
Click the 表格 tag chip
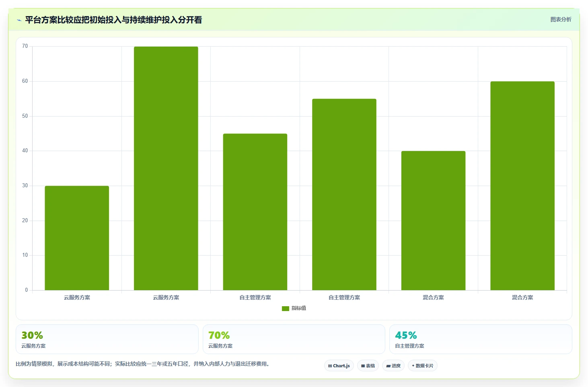[368, 366]
